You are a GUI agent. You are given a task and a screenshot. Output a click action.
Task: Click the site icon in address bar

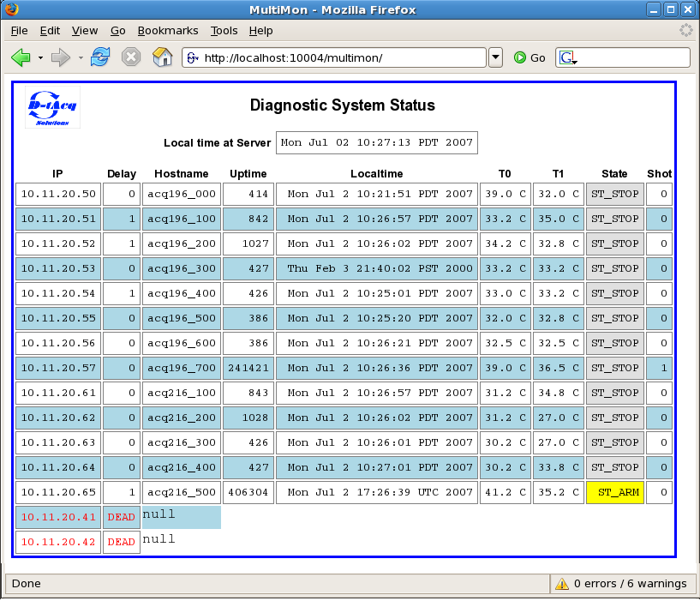(193, 57)
